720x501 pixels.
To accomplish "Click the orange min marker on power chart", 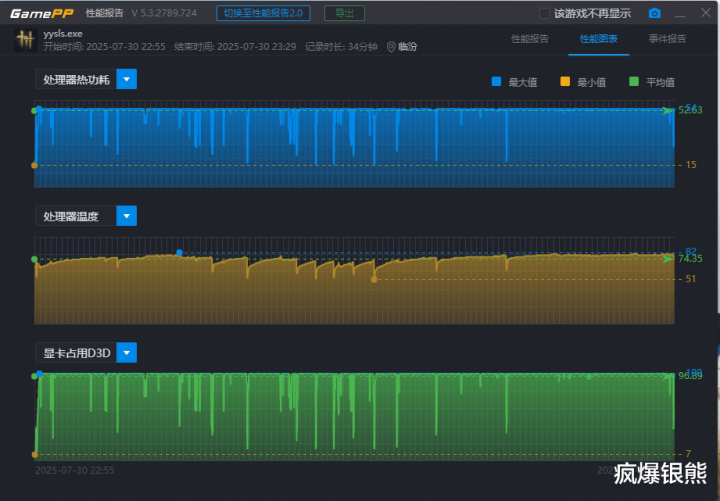I will pyautogui.click(x=34, y=165).
